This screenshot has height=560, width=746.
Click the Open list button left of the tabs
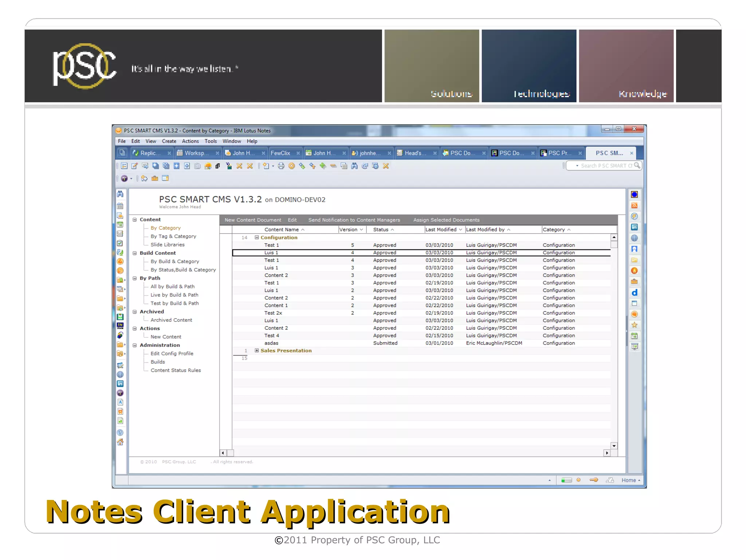[122, 153]
